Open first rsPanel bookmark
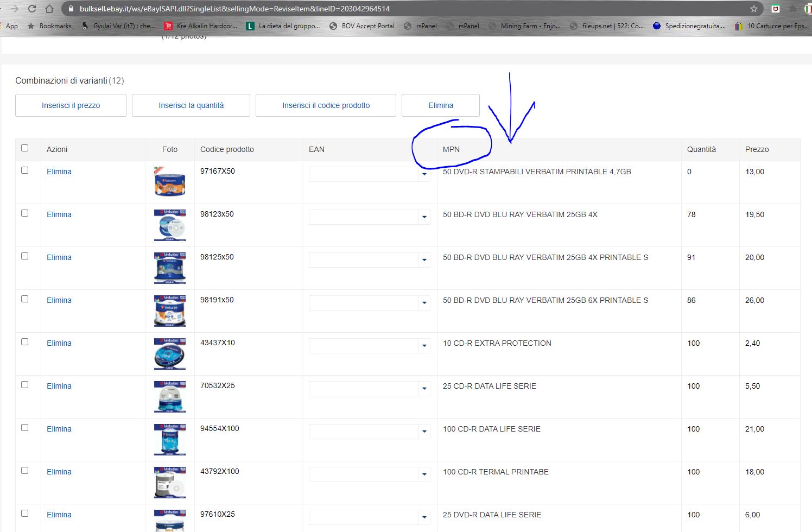The width and height of the screenshot is (812, 532). click(x=420, y=26)
